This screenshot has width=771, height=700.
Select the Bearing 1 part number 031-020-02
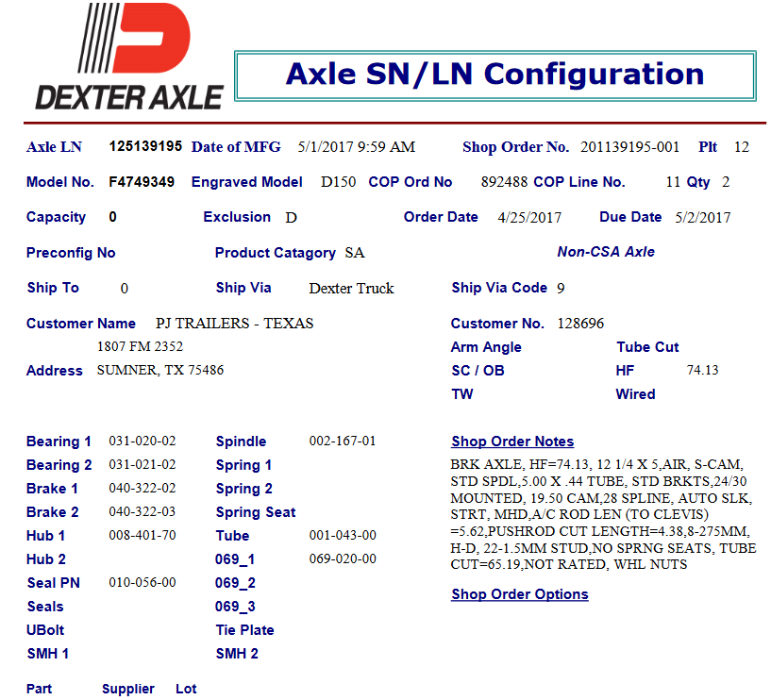pos(142,442)
